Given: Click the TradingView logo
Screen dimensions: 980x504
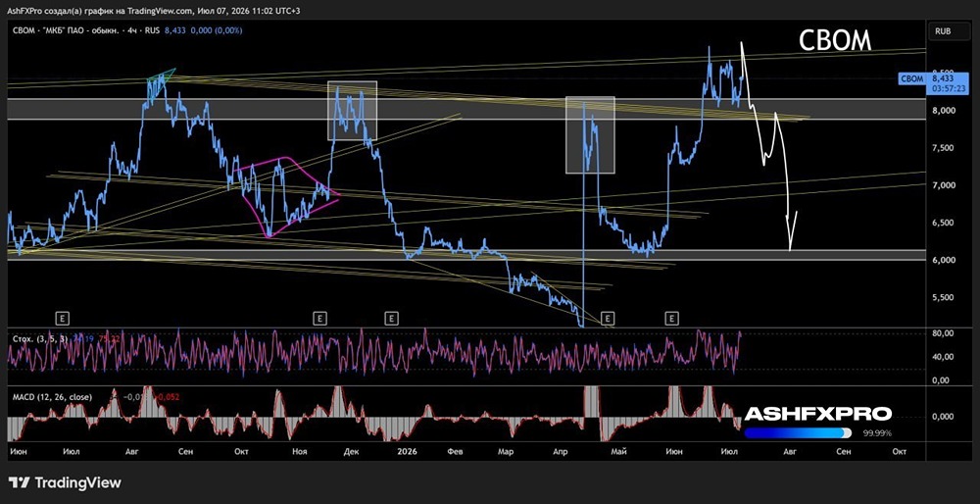Looking at the screenshot, I should (x=65, y=482).
